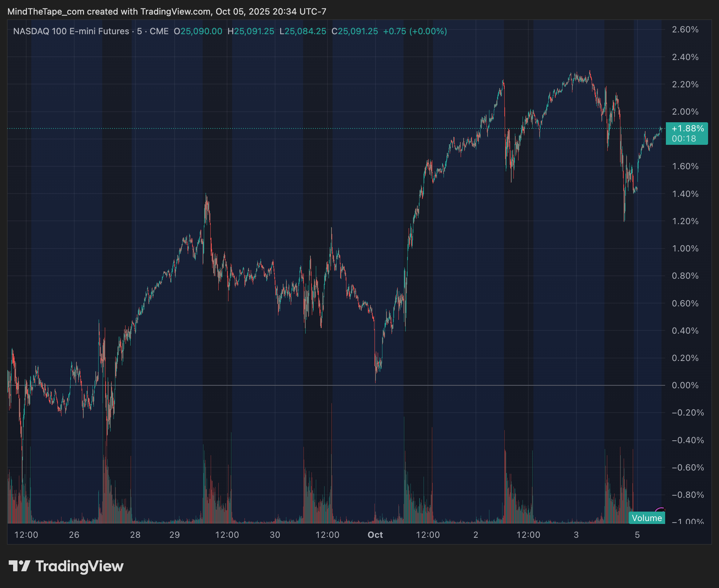Click the TradingView logo icon
This screenshot has width=719, height=588.
(x=19, y=566)
